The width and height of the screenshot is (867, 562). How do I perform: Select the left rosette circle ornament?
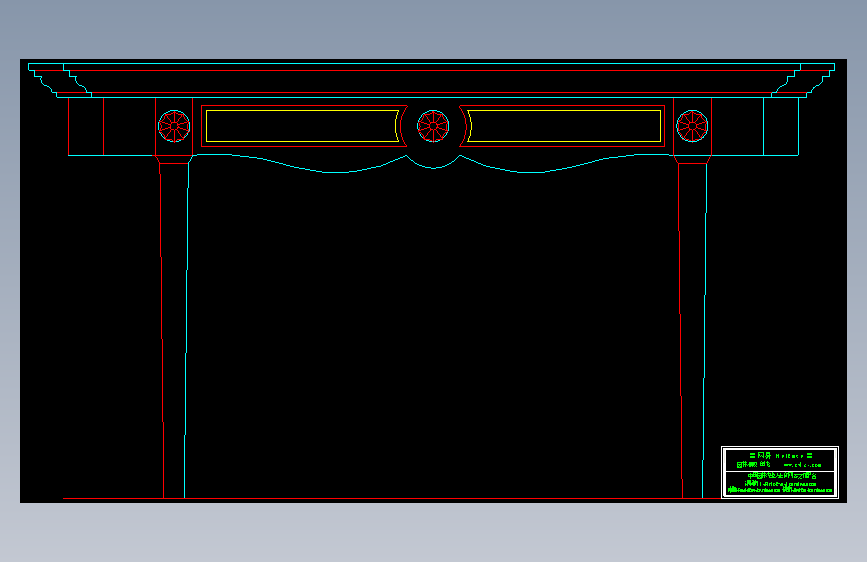coord(174,126)
